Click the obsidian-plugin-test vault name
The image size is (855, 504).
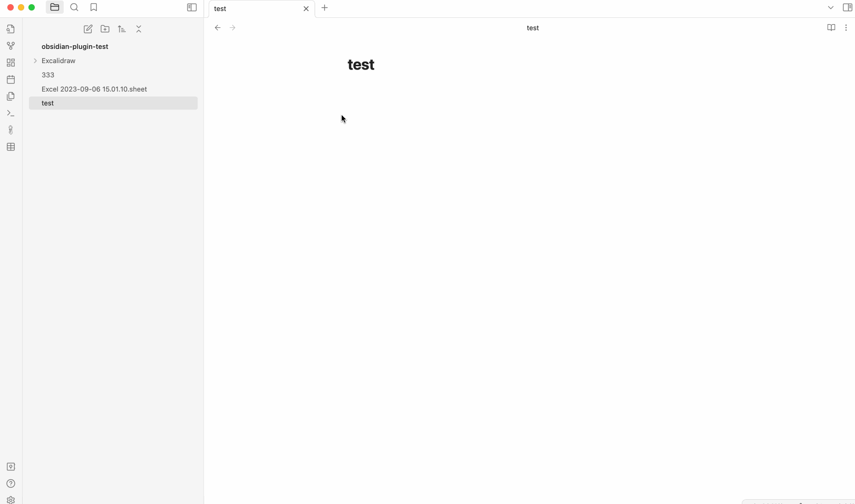tap(75, 46)
